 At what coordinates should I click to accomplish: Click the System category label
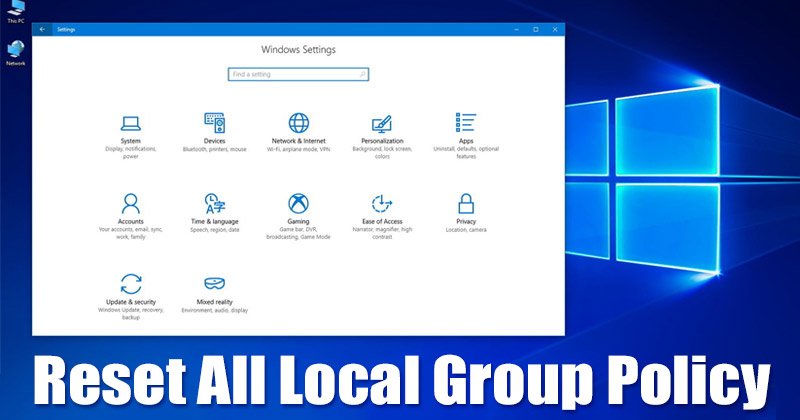(x=131, y=141)
